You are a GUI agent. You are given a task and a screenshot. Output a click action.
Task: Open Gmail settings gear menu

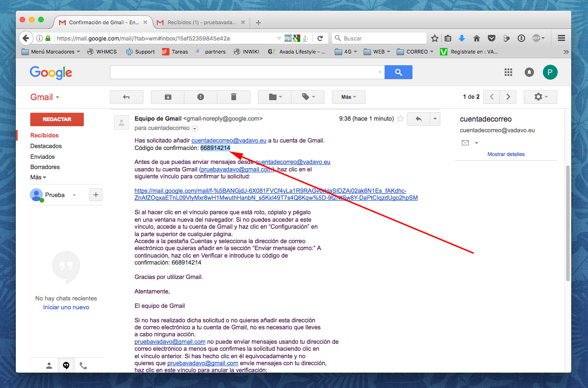[541, 97]
